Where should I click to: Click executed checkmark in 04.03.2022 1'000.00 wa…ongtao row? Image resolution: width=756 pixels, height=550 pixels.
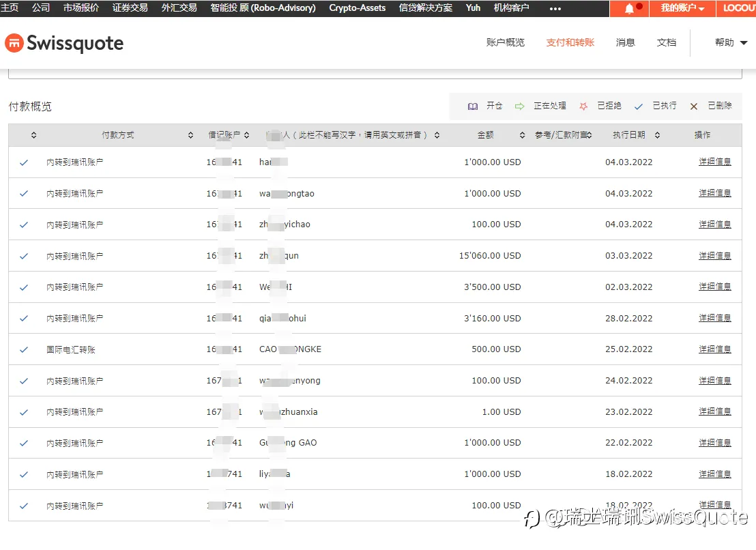(24, 193)
